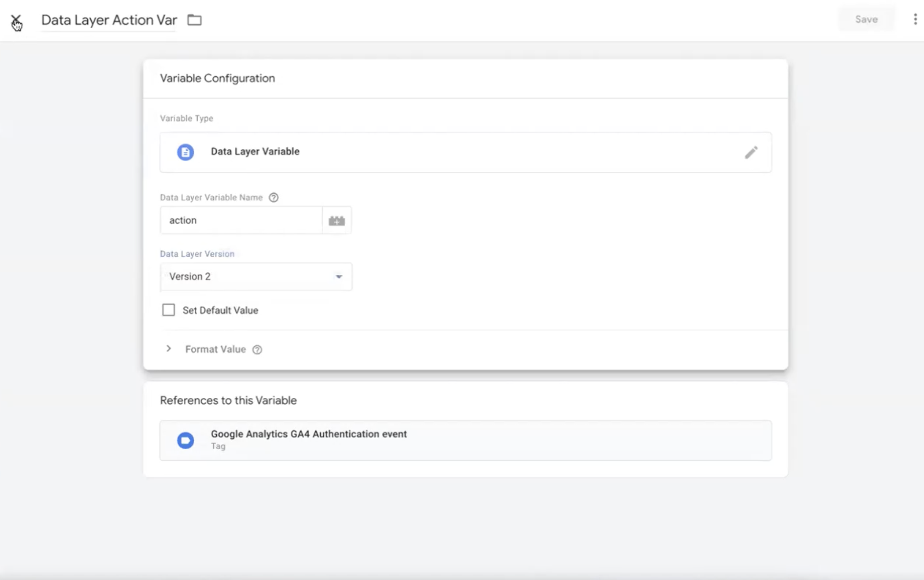Enable the Set Default Value checkbox
The image size is (924, 580).
tap(168, 310)
